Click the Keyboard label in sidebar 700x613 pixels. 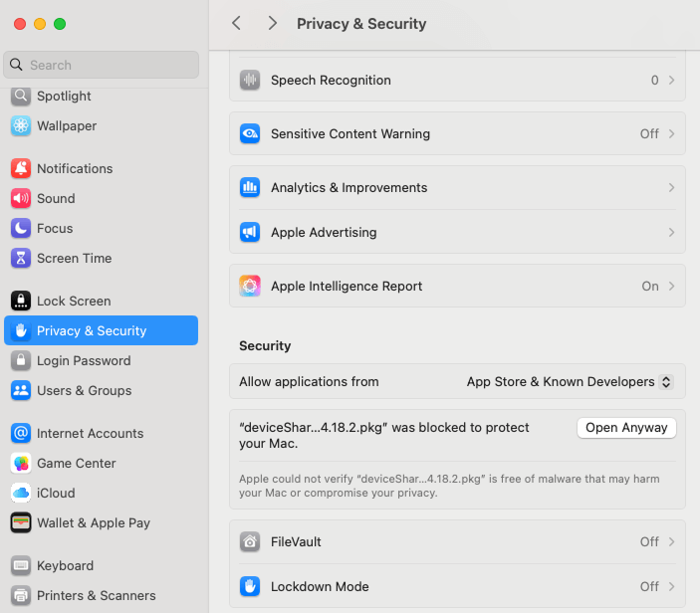[x=65, y=565]
